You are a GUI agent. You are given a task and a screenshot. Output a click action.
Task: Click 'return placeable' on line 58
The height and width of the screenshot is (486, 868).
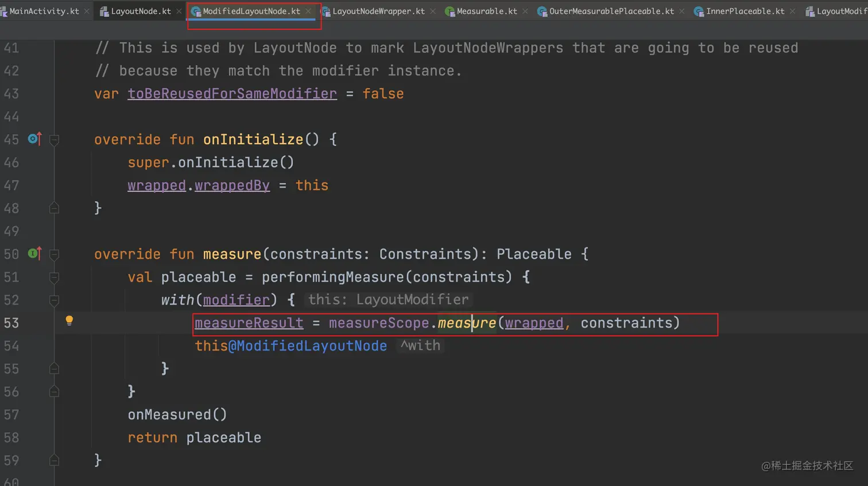pyautogui.click(x=194, y=438)
